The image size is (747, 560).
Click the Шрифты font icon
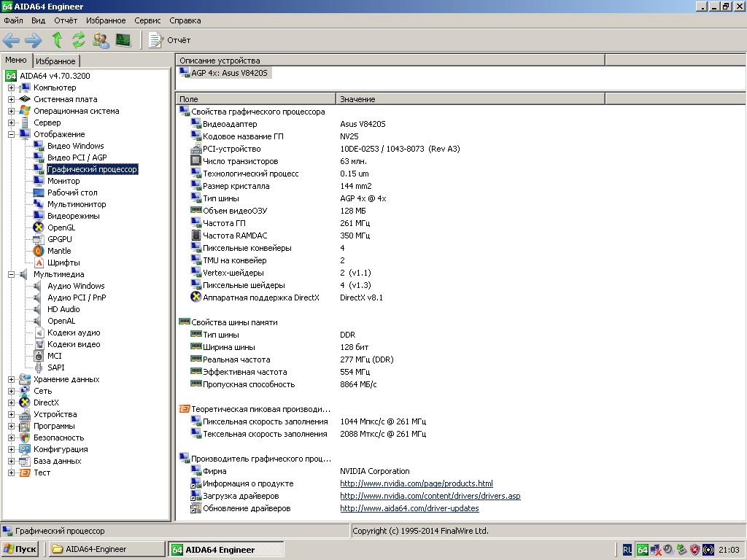click(x=39, y=262)
